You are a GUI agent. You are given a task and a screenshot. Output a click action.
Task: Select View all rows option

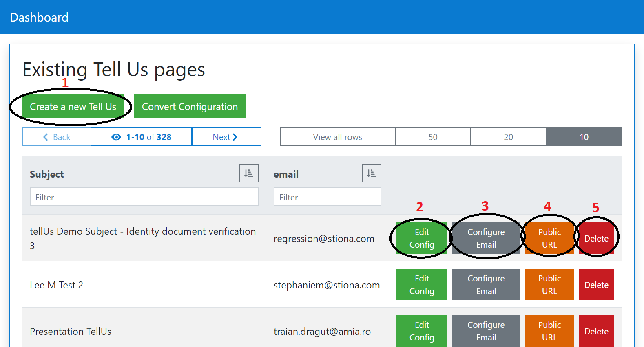(x=337, y=137)
